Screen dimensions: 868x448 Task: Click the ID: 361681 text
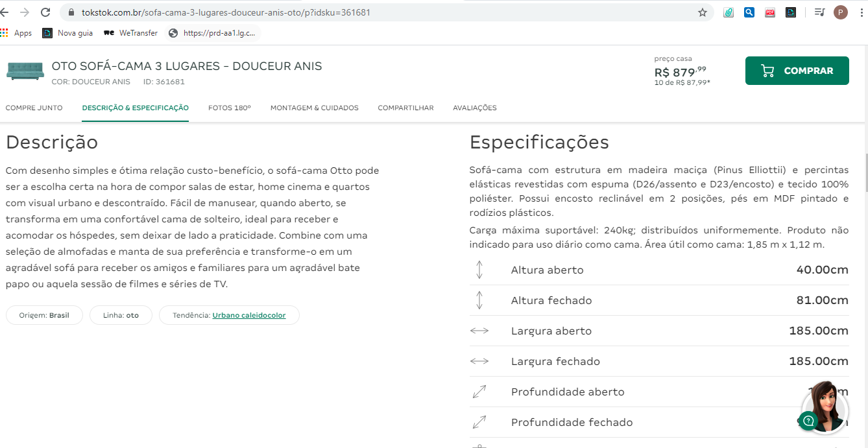tap(164, 82)
